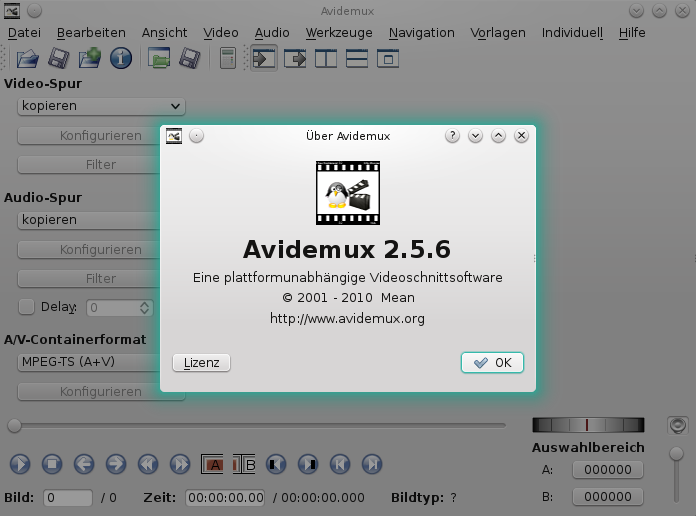696x516 pixels.
Task: Select separate window display icon
Action: tap(388, 59)
